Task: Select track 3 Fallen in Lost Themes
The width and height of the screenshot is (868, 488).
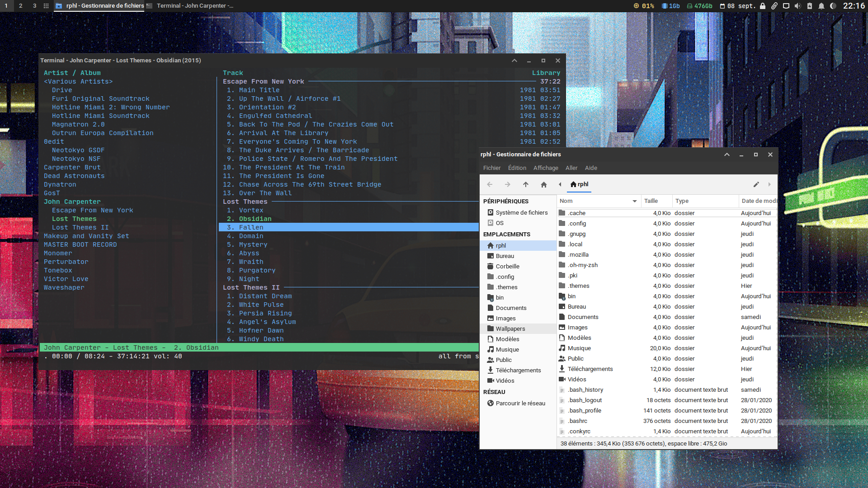Action: pos(250,227)
